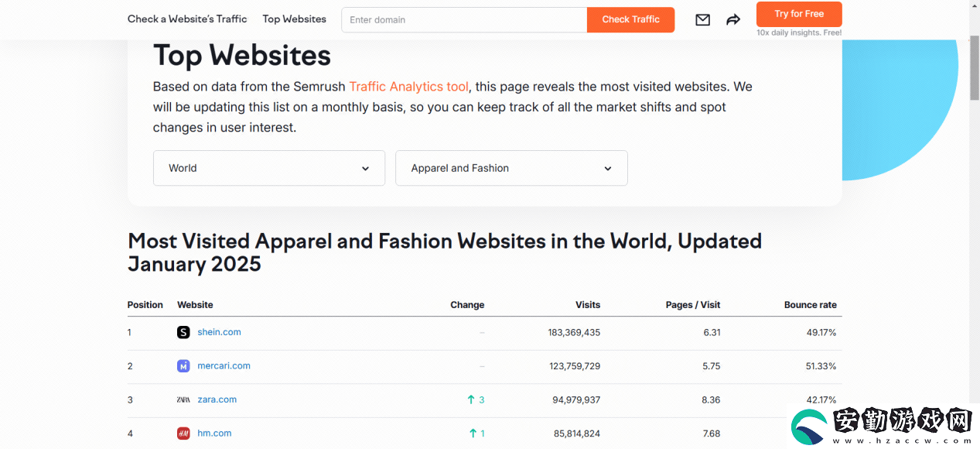Follow the Traffic Analytics tool link

pos(409,87)
